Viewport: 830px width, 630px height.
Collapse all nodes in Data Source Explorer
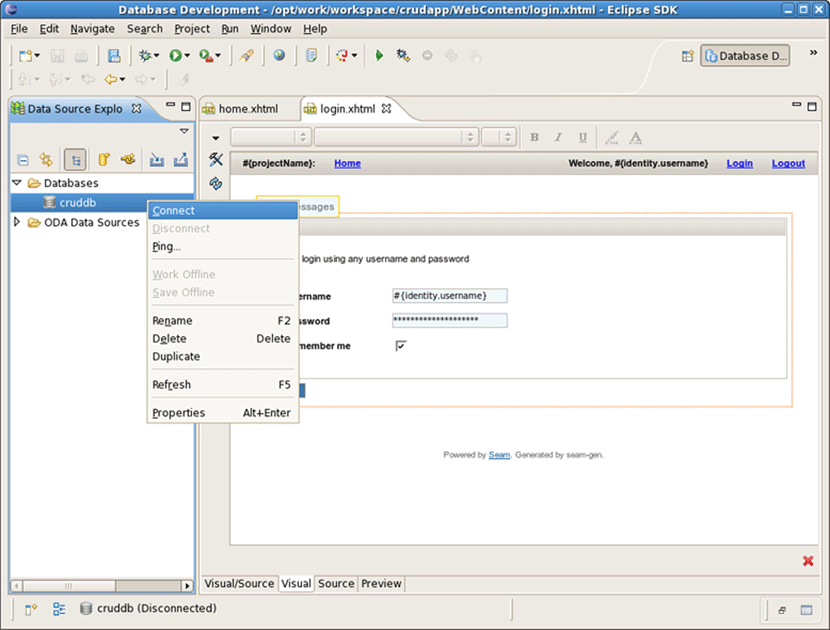point(23,159)
